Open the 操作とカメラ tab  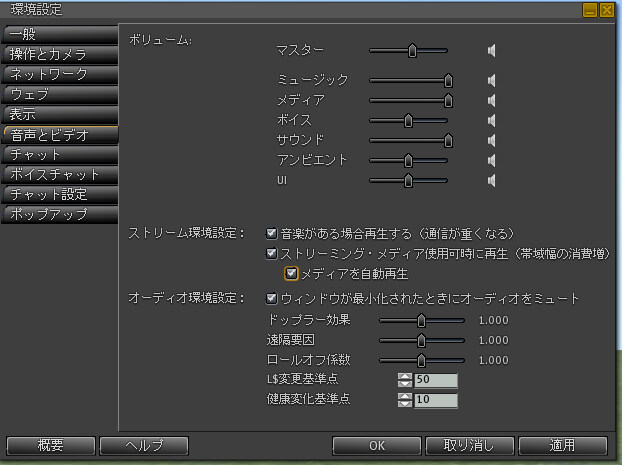click(x=60, y=54)
